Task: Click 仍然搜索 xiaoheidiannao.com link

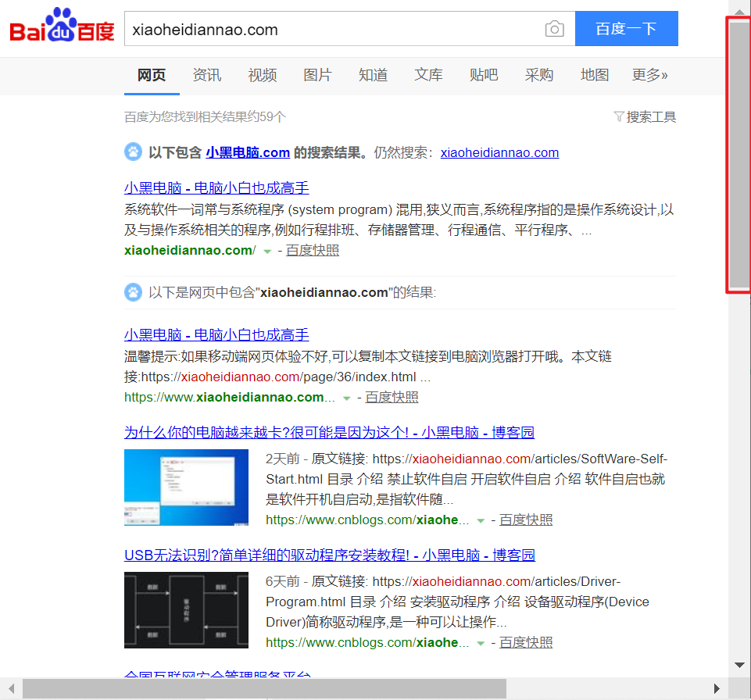Action: tap(499, 153)
